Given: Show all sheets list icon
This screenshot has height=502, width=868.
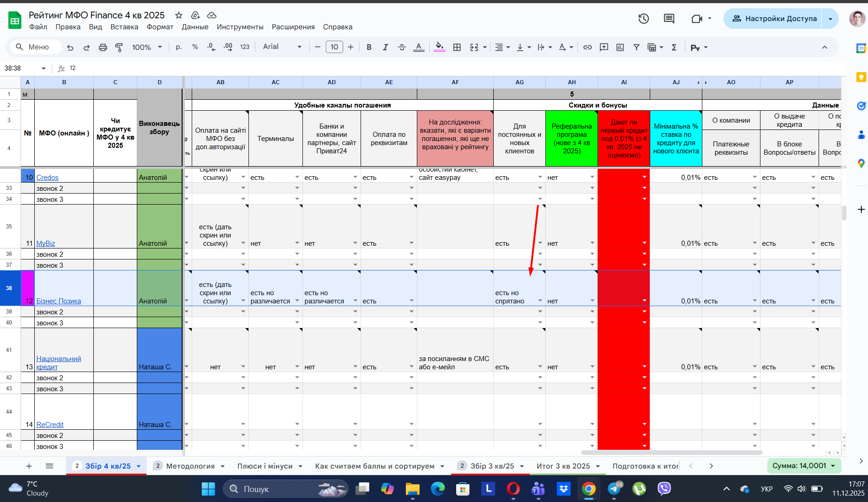Looking at the screenshot, I should pyautogui.click(x=49, y=466).
